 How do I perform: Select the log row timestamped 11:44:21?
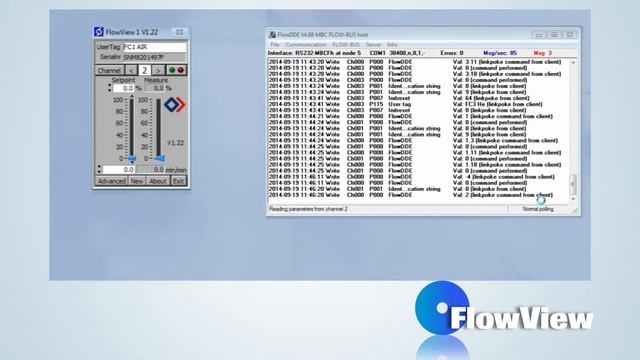pyautogui.click(x=418, y=116)
